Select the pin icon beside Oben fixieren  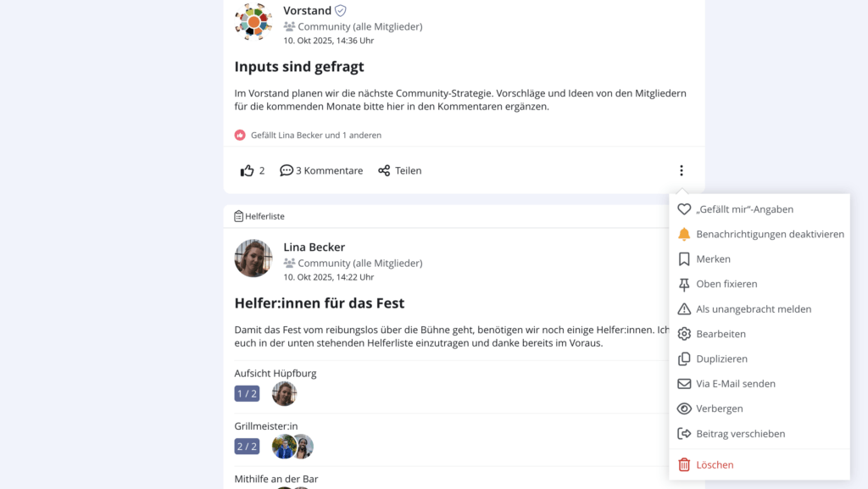click(683, 284)
